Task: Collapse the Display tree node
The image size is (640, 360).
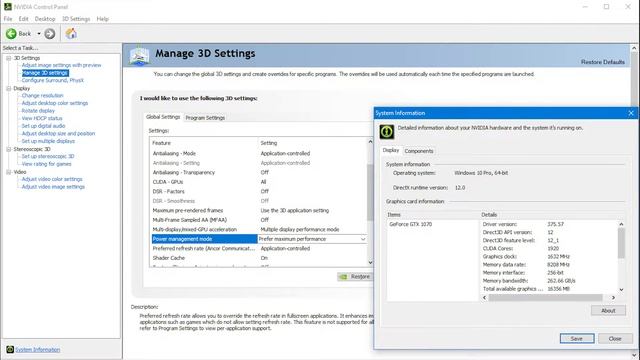Action: 9,88
